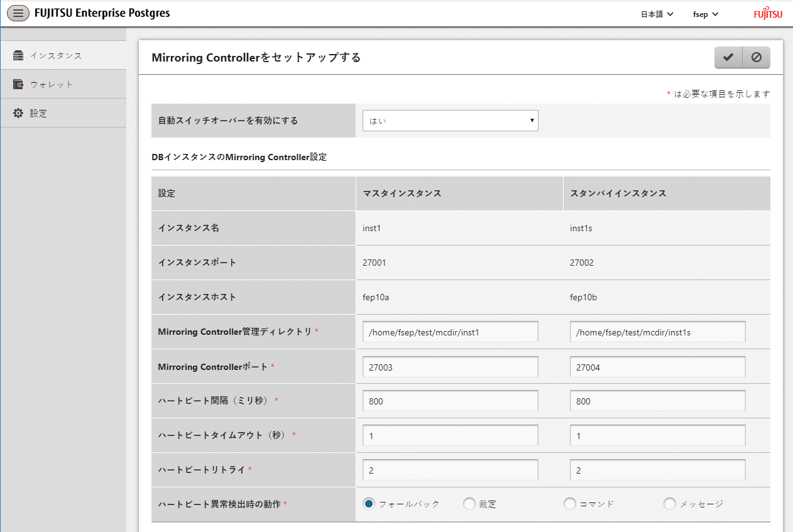The image size is (793, 532).
Task: Click the FUJITSU logo
Action: [768, 13]
